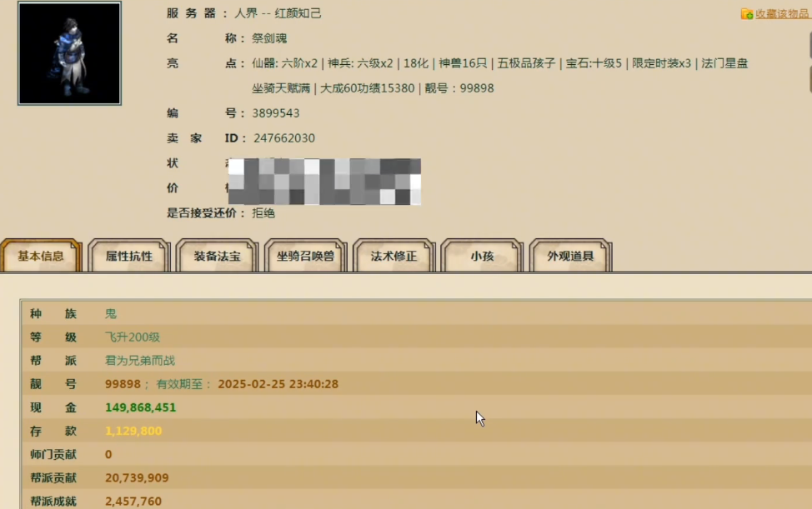View the 法术修正 tab
This screenshot has width=812, height=509.
coord(393,257)
